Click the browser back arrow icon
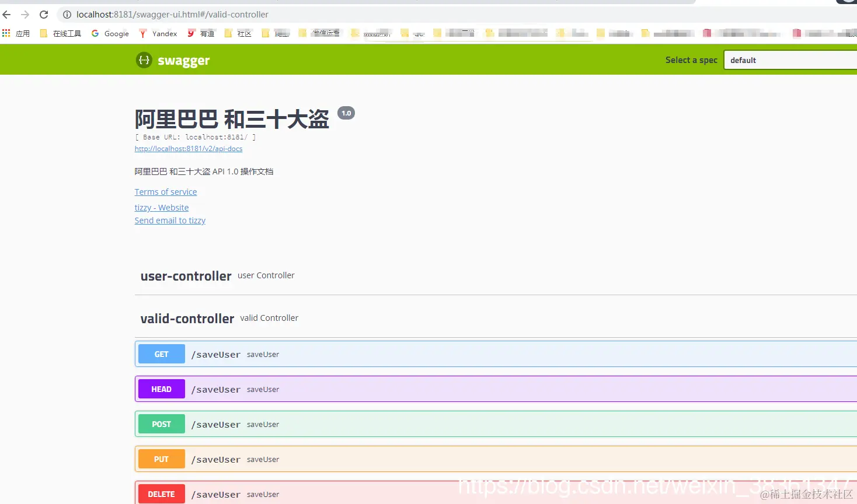The image size is (857, 504). click(x=6, y=14)
